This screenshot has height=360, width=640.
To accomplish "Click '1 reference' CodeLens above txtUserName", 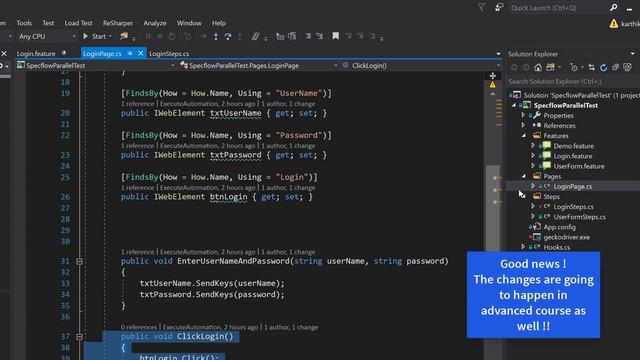I will 138,104.
